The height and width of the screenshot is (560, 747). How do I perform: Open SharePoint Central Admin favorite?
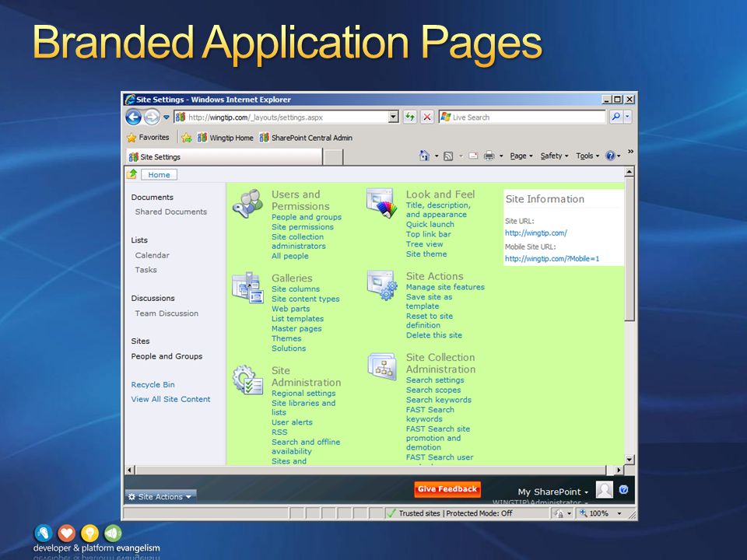[306, 138]
